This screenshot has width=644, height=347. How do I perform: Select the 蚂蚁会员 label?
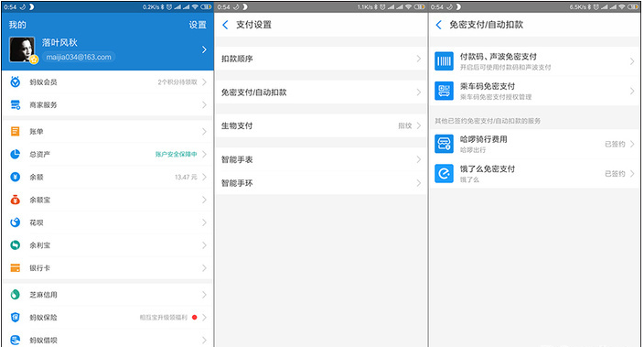pos(43,82)
